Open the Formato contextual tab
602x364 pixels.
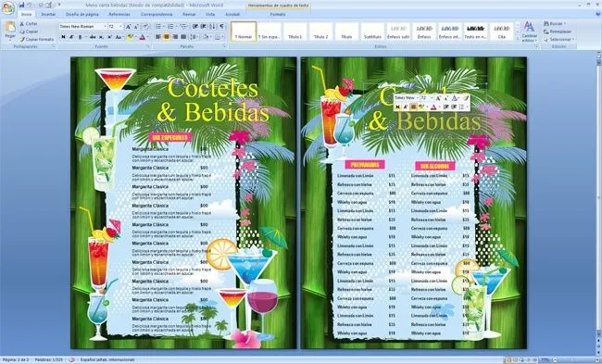(278, 14)
